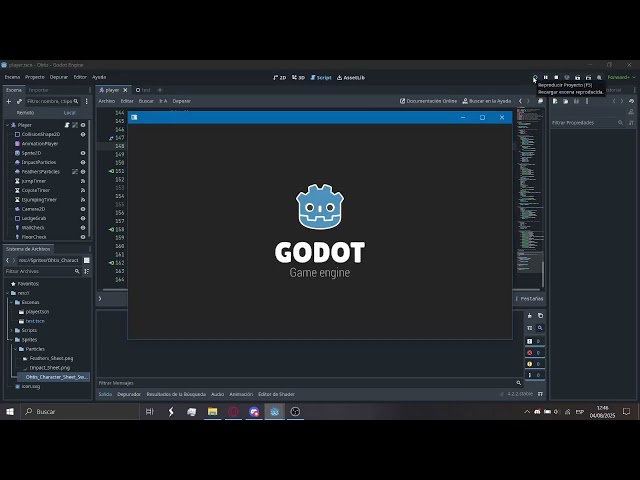Show signals of the CoyoteTimer node

83,191
